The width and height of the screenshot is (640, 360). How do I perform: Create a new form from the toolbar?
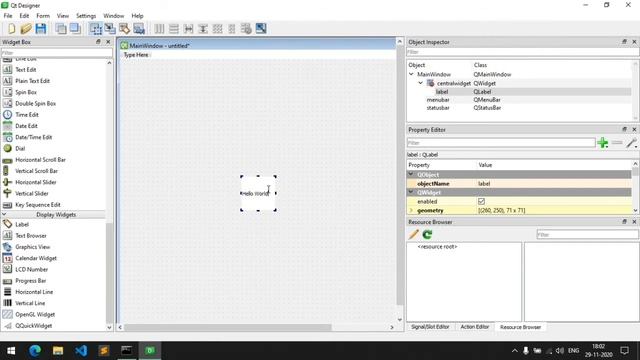[x=11, y=29]
